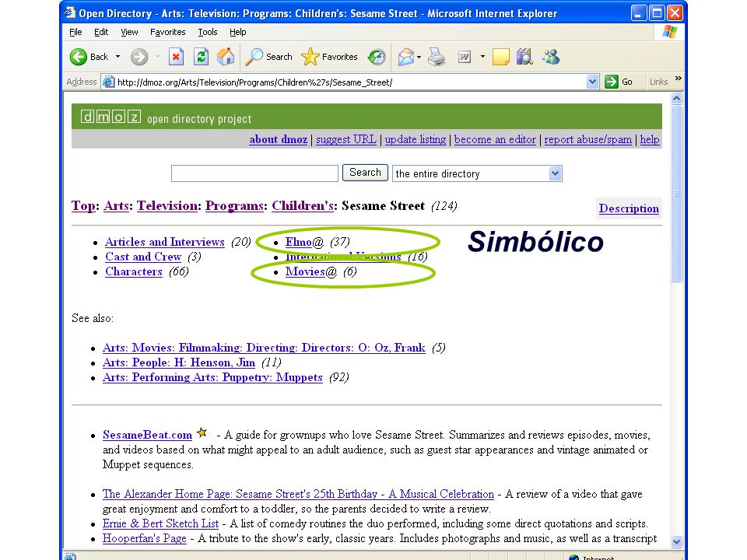Open the Favorites menu
Viewport: 747px width, 560px height.
click(x=168, y=32)
